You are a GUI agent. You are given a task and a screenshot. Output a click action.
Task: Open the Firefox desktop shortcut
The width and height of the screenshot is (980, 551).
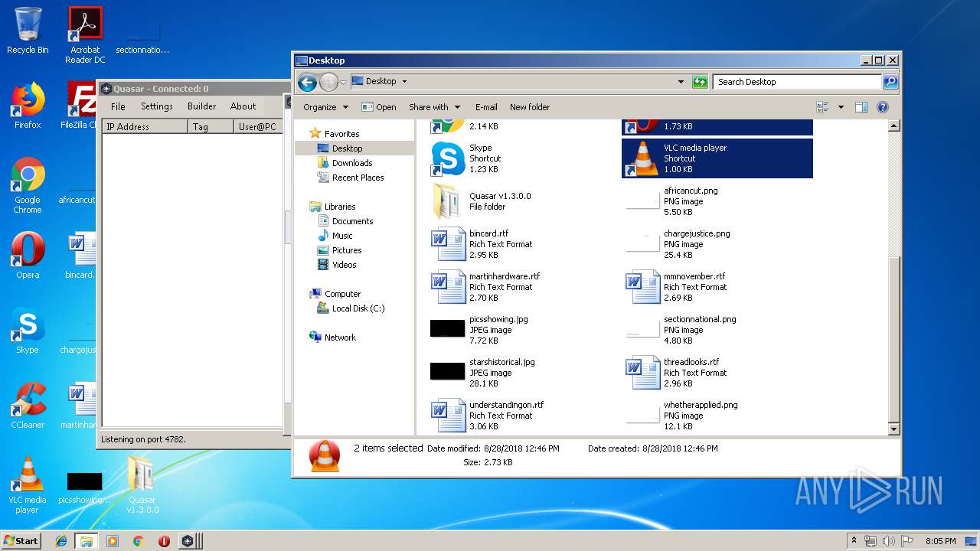pos(28,106)
